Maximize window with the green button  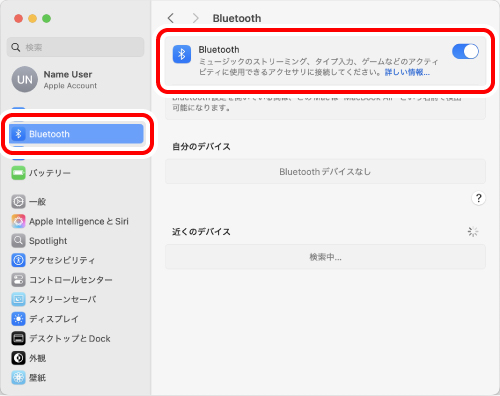click(x=46, y=19)
